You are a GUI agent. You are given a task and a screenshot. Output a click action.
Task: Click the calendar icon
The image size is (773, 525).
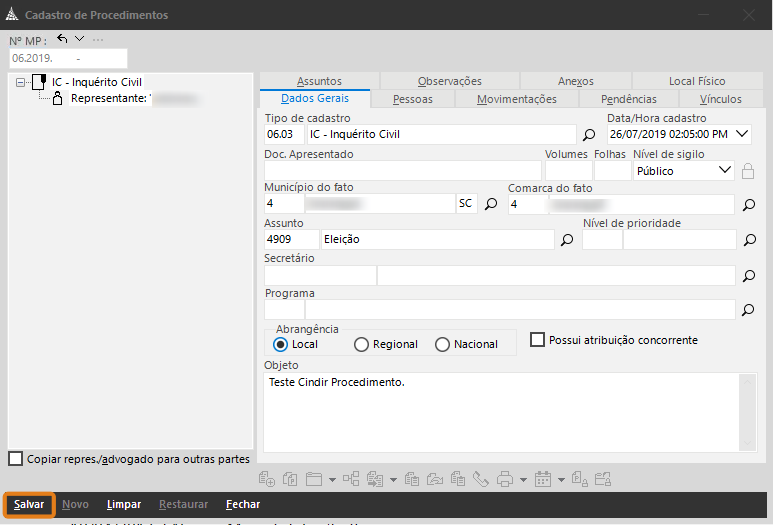coord(543,479)
